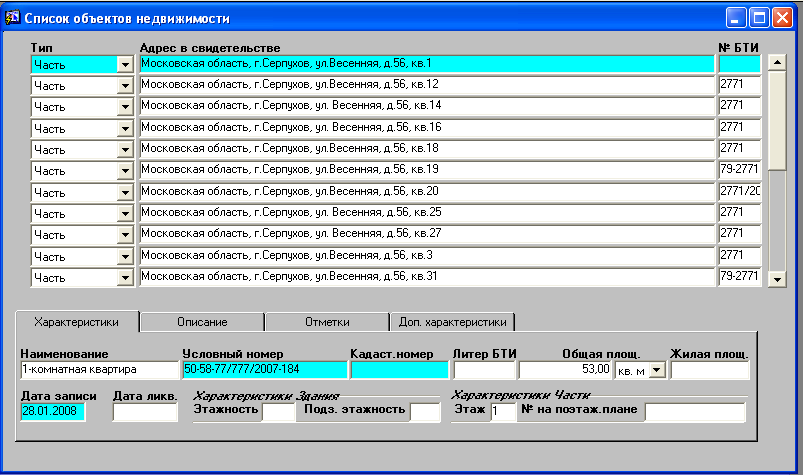Select the address field ending кв.31
Viewport: 803px width, 475px height.
427,277
